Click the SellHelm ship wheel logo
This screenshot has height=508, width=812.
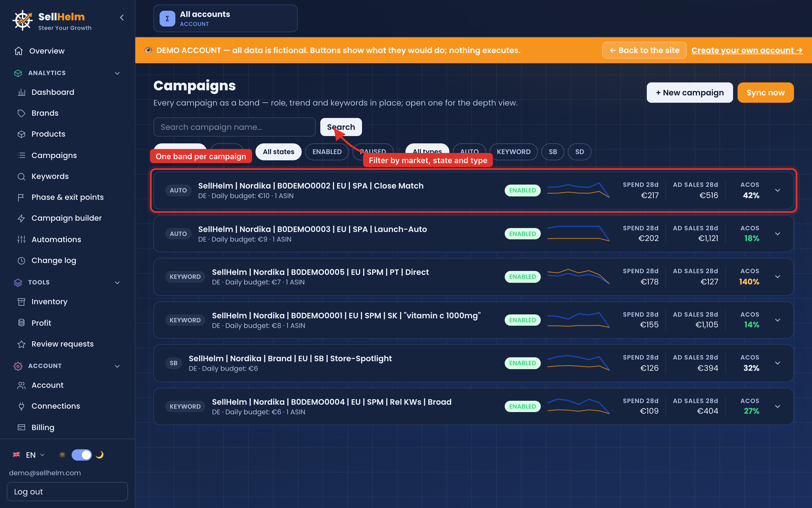[23, 20]
